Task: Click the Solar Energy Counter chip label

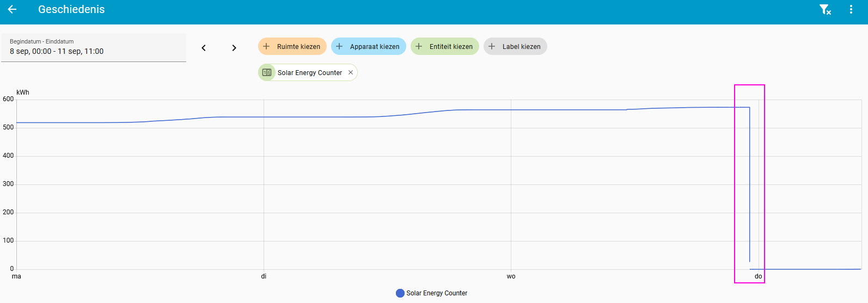Action: click(310, 72)
